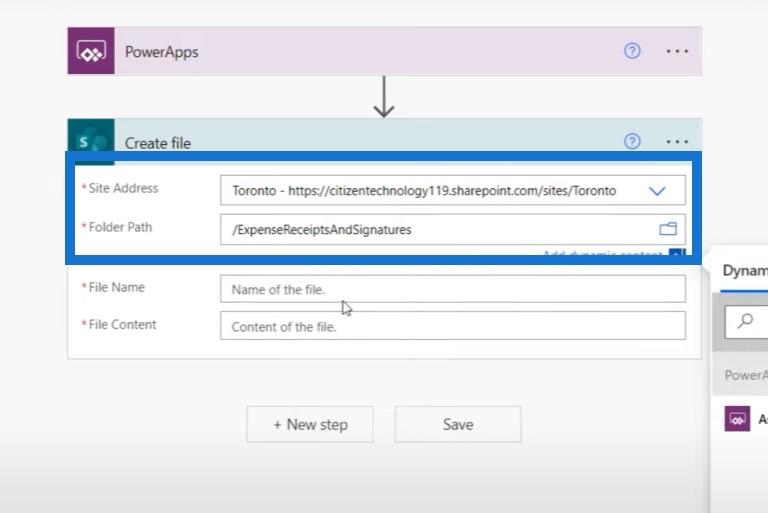Click the PowerApps trigger title

coord(162,52)
